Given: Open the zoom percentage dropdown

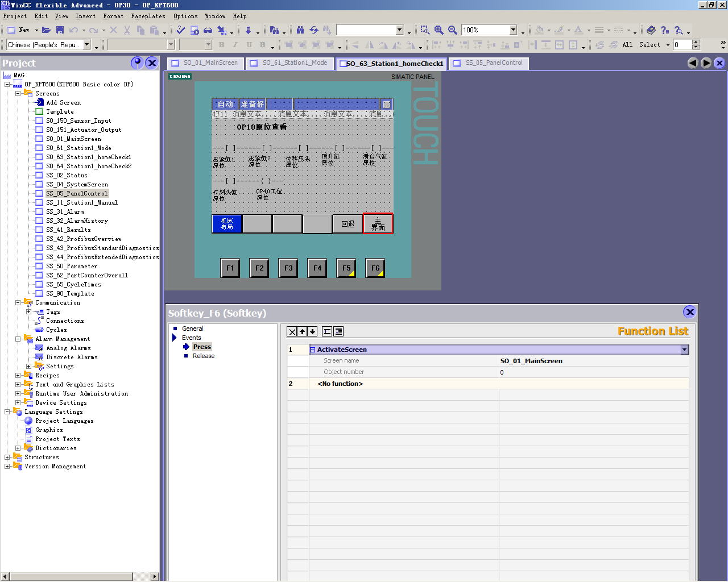Looking at the screenshot, I should coord(513,30).
